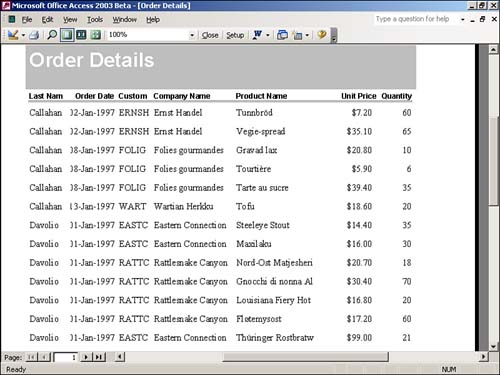The width and height of the screenshot is (500, 375).
Task: Click the Print icon
Action: coord(34,35)
